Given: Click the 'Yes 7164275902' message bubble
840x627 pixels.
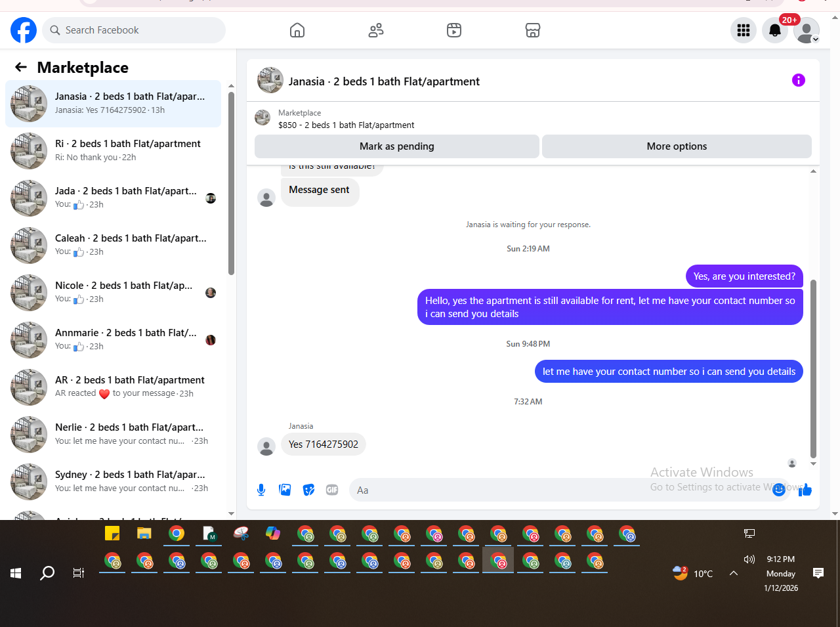Looking at the screenshot, I should (x=324, y=444).
